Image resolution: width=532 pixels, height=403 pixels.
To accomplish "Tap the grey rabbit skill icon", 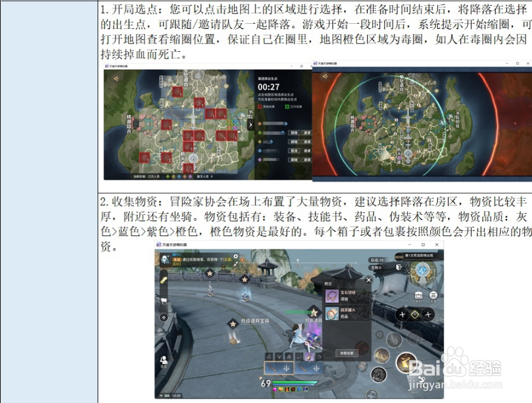I will [394, 339].
